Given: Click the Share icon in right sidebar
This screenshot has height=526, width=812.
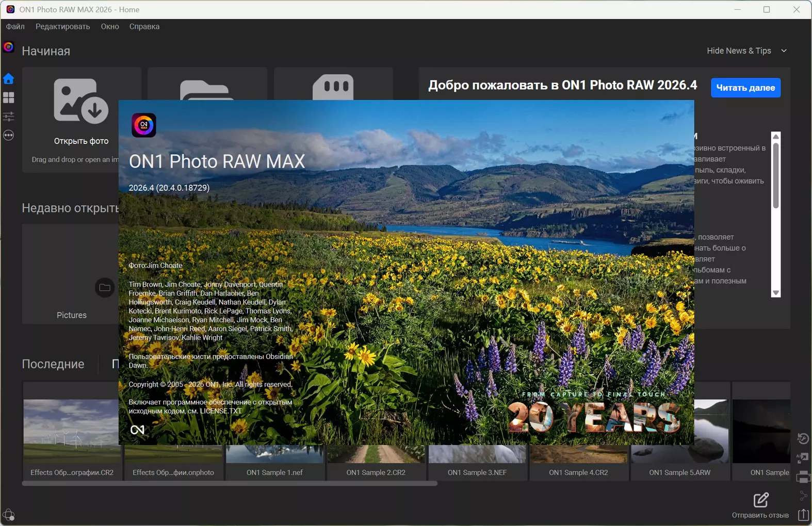Looking at the screenshot, I should click(803, 496).
